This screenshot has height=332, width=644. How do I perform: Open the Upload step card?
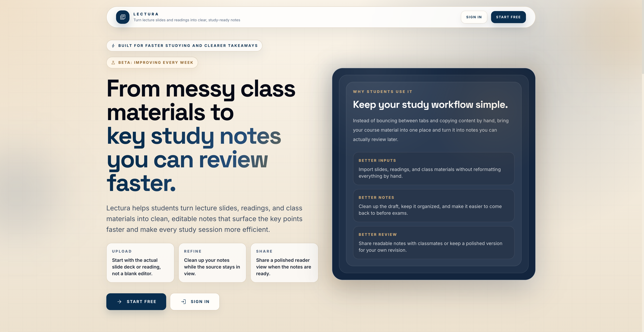pos(140,263)
